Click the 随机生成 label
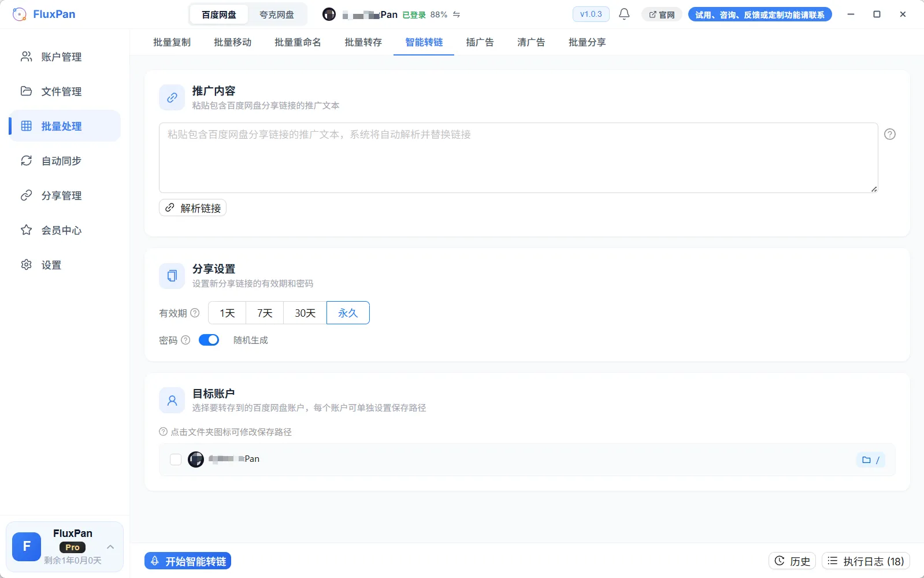 251,340
